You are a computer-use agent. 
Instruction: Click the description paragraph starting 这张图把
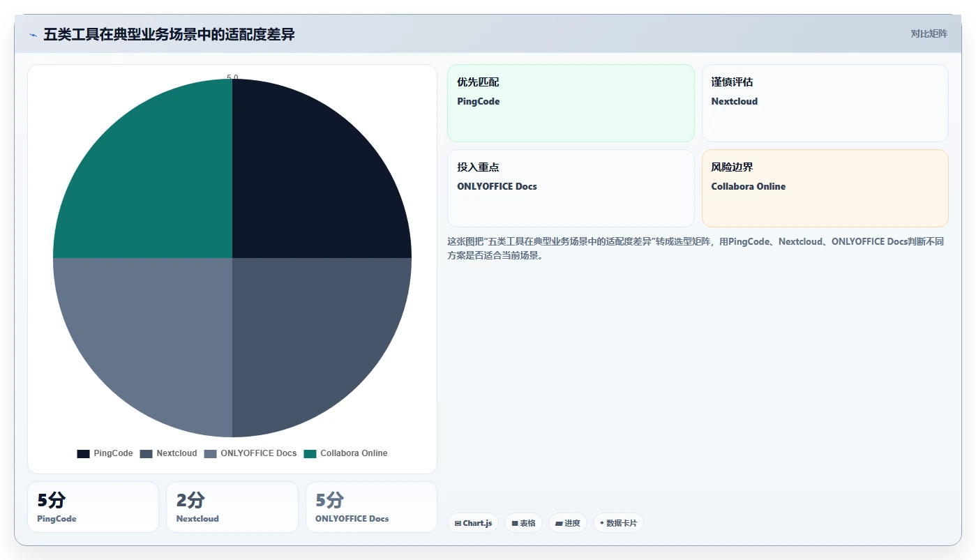pyautogui.click(x=696, y=248)
